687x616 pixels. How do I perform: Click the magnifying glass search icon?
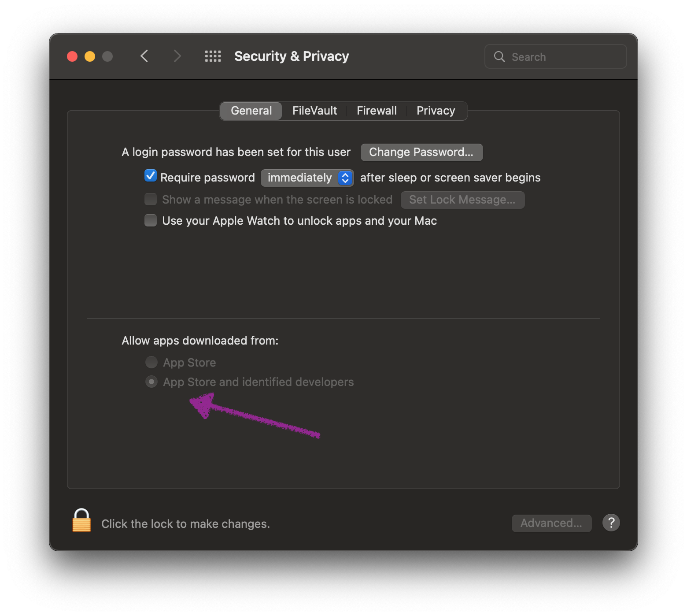click(x=499, y=57)
